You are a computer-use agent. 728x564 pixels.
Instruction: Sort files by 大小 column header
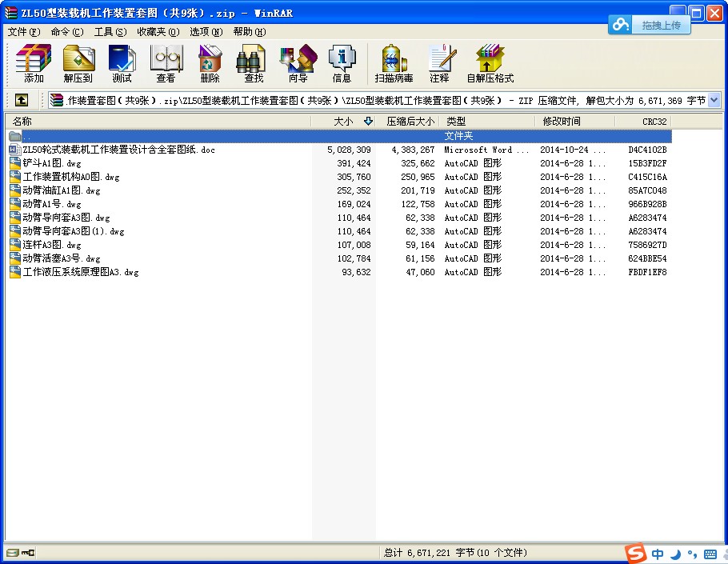tap(342, 122)
